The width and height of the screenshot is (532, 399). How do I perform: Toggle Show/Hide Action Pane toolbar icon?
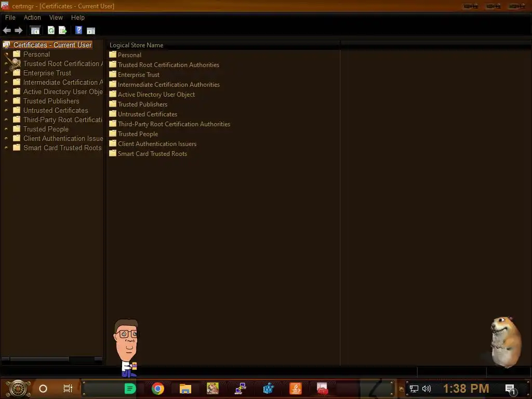[x=91, y=31]
